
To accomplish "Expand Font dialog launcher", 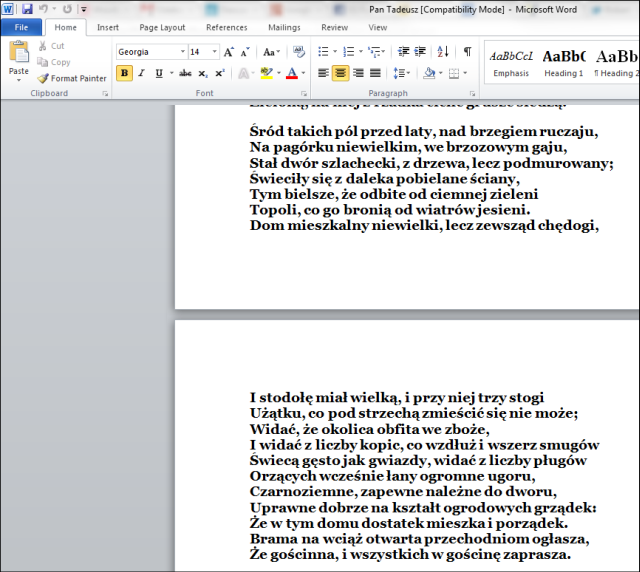I will (x=304, y=93).
